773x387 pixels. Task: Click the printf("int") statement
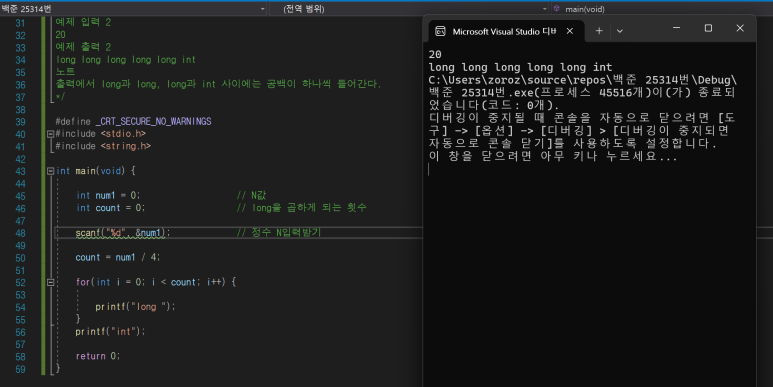(x=110, y=331)
